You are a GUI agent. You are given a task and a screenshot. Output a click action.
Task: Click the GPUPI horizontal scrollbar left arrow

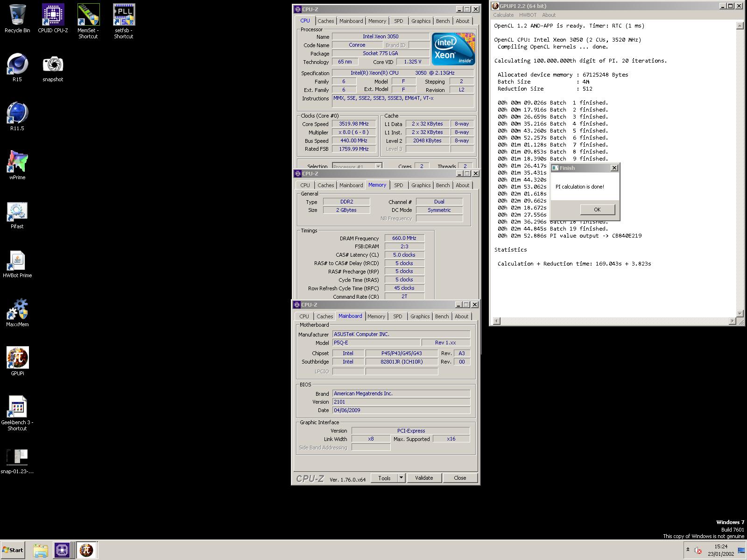[x=496, y=321]
